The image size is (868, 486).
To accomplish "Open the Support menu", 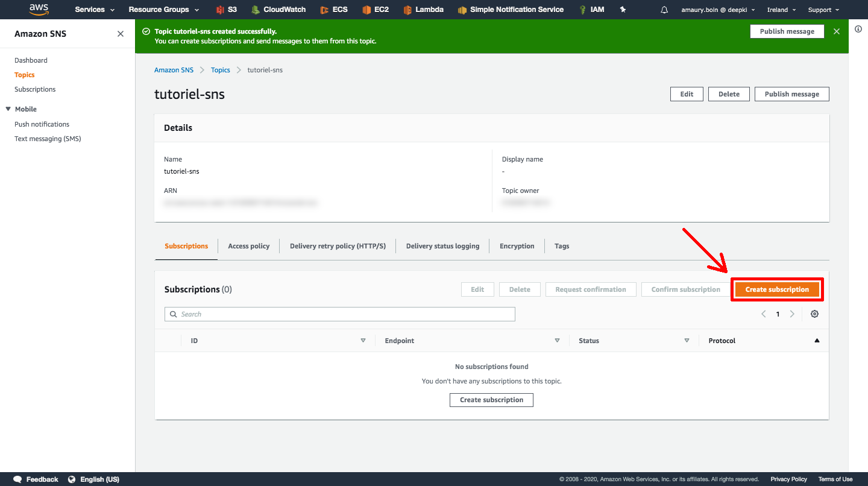I will click(x=824, y=10).
